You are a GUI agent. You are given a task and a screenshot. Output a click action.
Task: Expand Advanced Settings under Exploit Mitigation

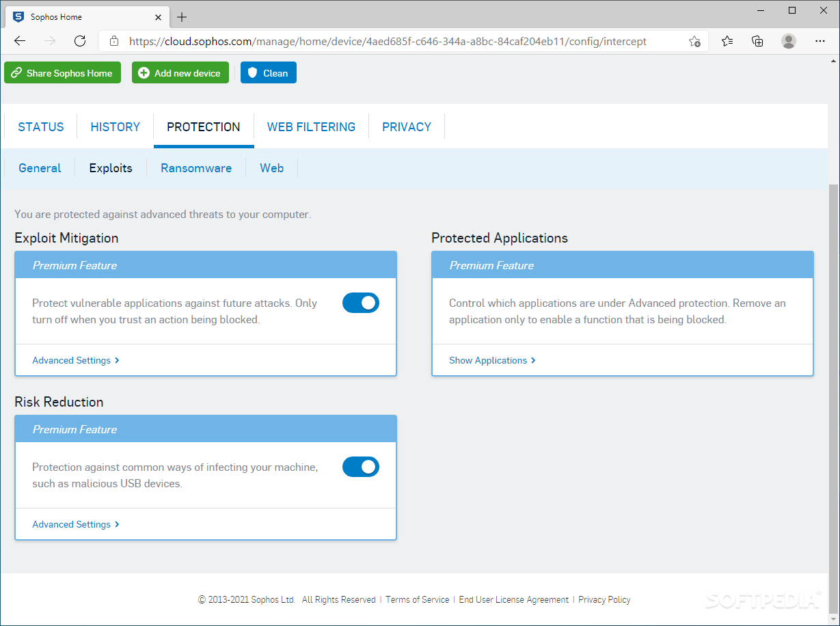point(76,360)
